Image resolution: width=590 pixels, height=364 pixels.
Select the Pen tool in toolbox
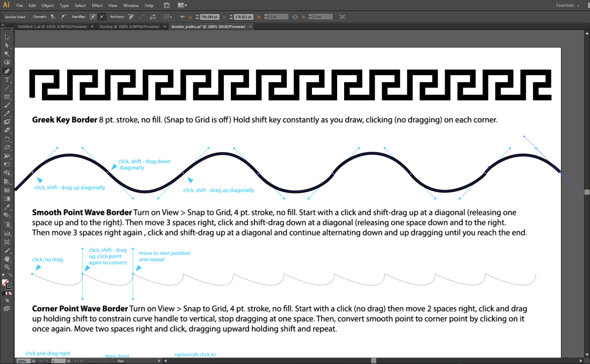tap(7, 71)
